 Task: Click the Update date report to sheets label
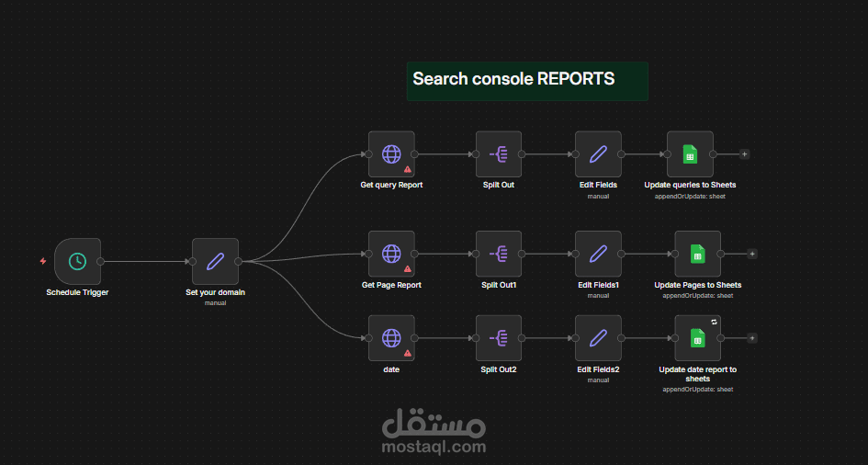(x=697, y=374)
